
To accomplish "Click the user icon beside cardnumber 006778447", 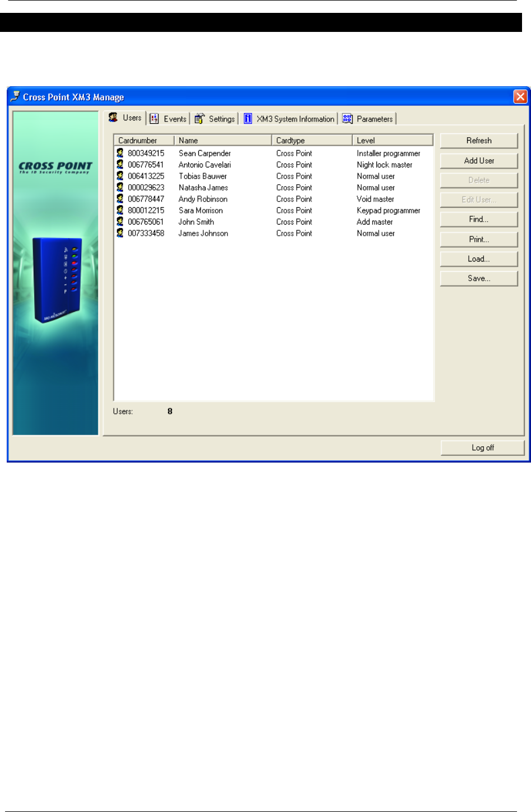I will coord(120,199).
